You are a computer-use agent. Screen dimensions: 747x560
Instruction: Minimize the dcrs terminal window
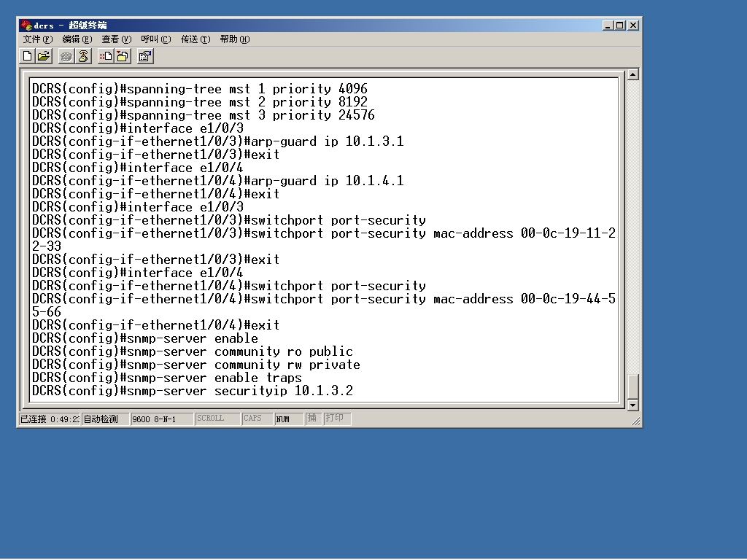608,26
